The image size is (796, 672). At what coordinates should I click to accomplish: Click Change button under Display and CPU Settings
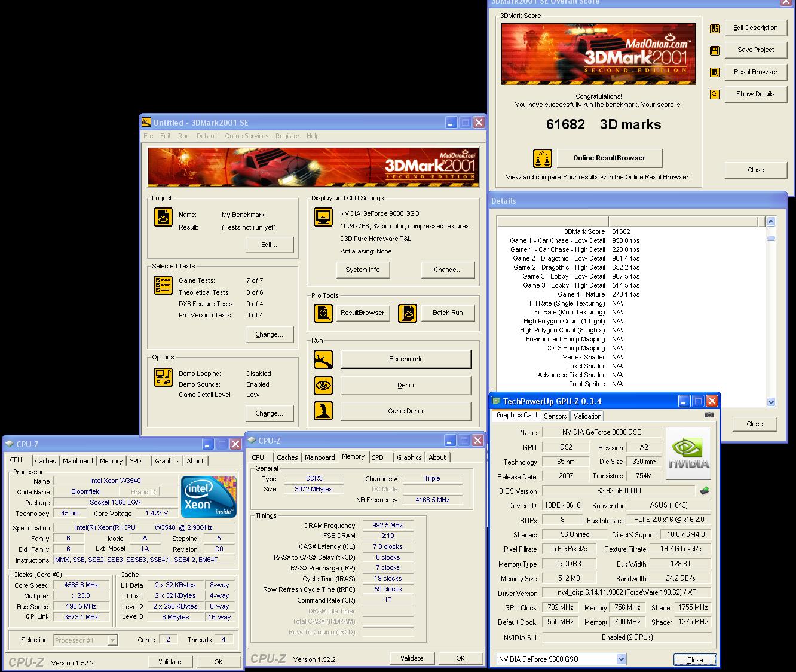coord(448,270)
